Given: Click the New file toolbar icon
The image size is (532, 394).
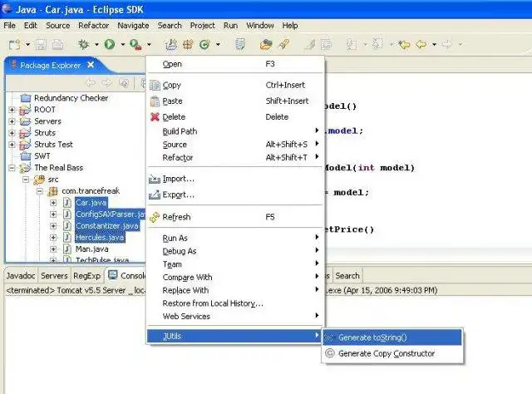Looking at the screenshot, I should [15, 44].
